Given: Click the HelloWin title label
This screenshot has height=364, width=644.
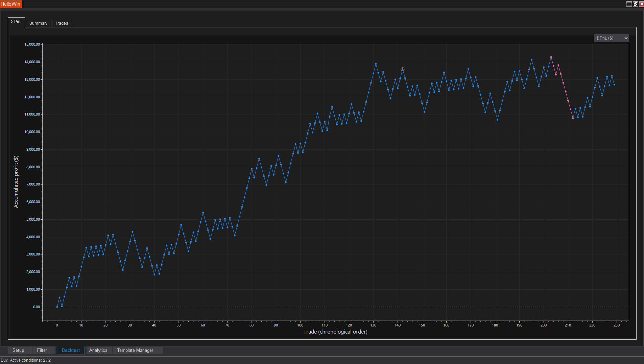Looking at the screenshot, I should (11, 4).
